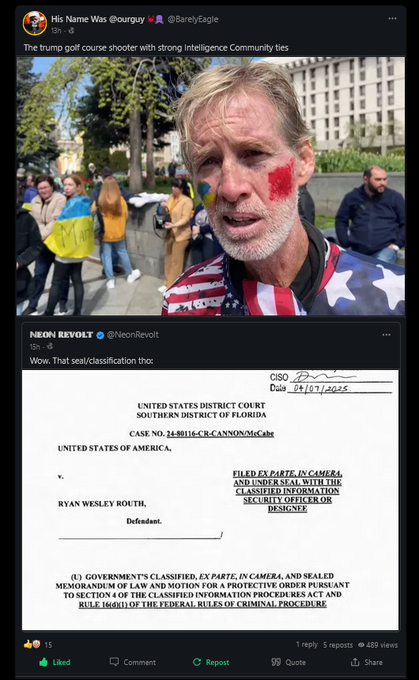
Task: Open the quoted NeonRevolt post's three-dot menu
Action: [x=386, y=335]
